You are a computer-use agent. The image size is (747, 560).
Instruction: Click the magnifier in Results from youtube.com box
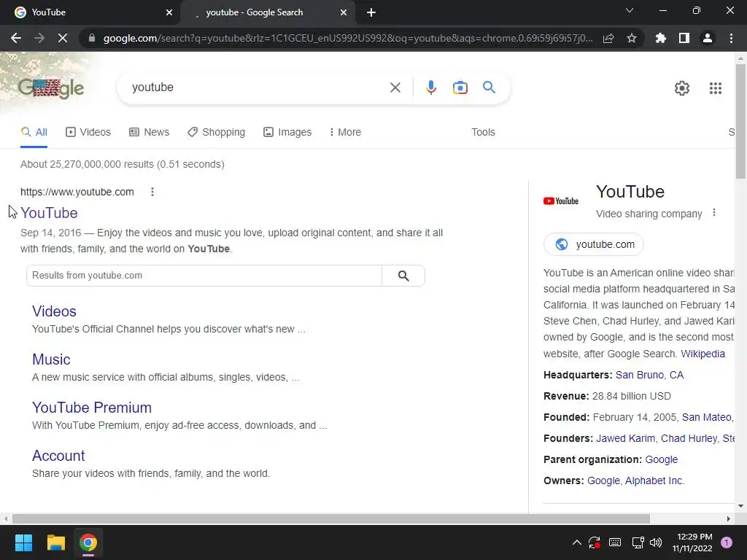[x=403, y=276]
